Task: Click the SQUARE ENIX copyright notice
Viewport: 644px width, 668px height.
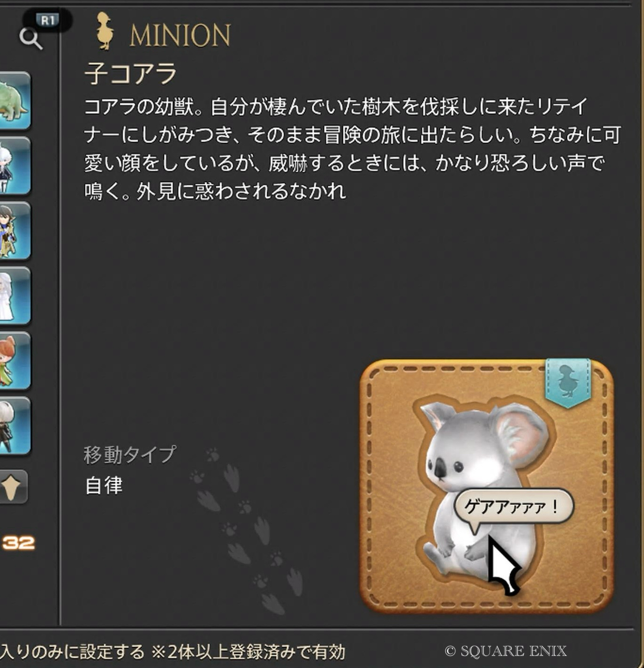Action: click(x=506, y=651)
